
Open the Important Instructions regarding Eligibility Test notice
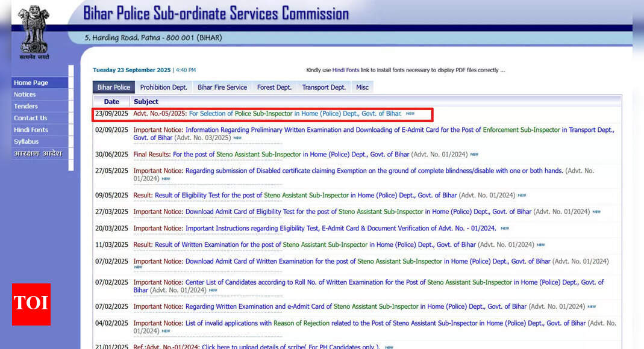(x=314, y=229)
